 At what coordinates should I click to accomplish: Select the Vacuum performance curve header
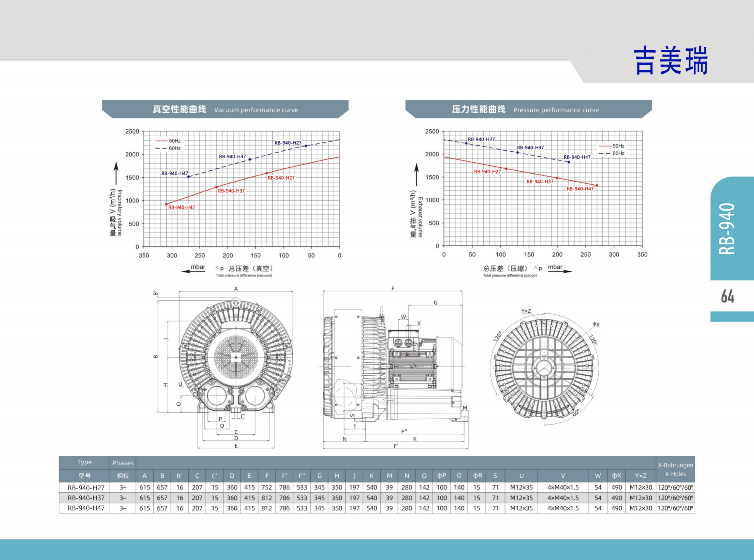pyautogui.click(x=225, y=109)
